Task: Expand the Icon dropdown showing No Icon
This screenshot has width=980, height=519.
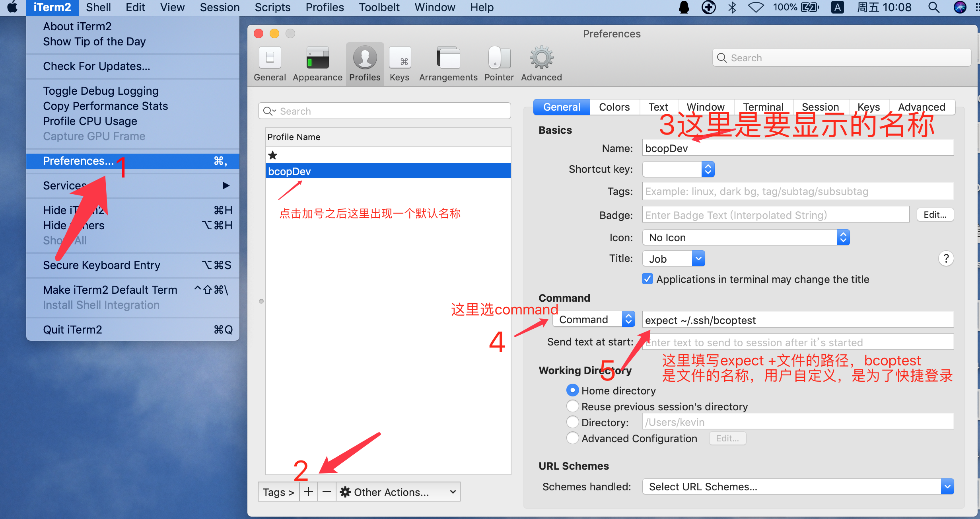Action: [746, 238]
